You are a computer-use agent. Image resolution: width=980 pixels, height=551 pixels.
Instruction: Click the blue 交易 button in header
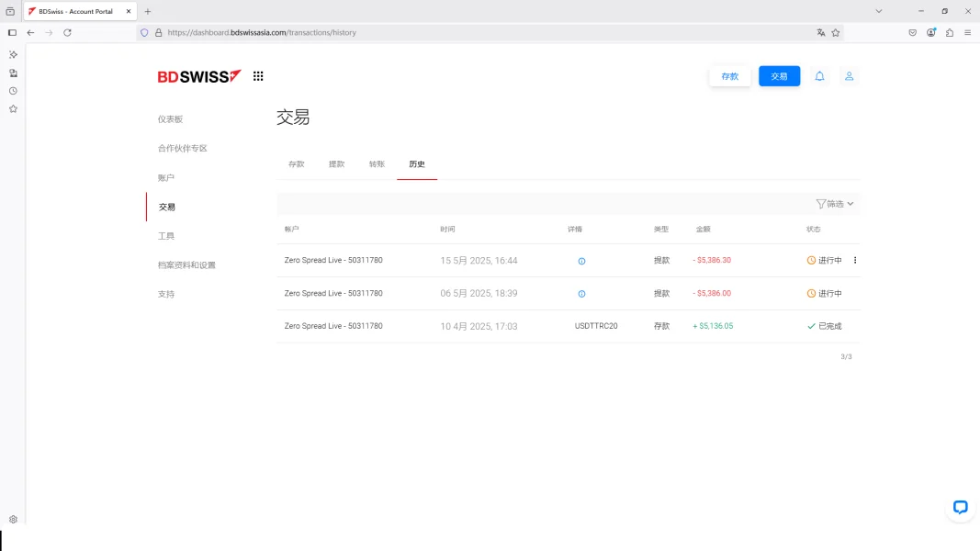pyautogui.click(x=779, y=76)
